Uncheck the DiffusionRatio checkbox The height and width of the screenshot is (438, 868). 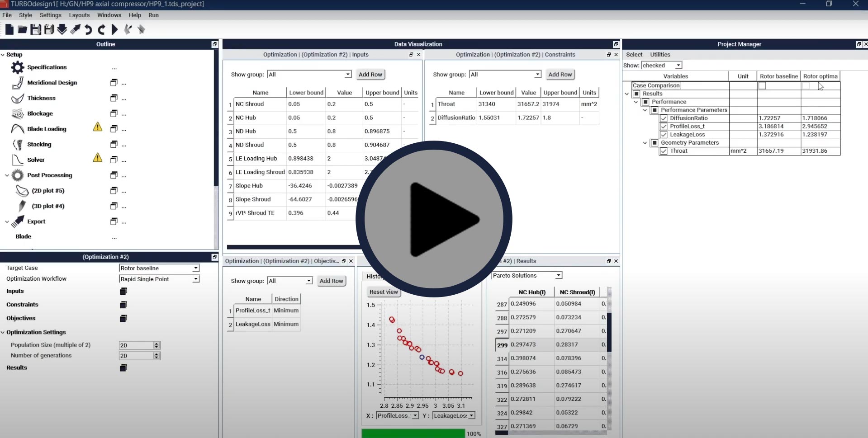664,118
